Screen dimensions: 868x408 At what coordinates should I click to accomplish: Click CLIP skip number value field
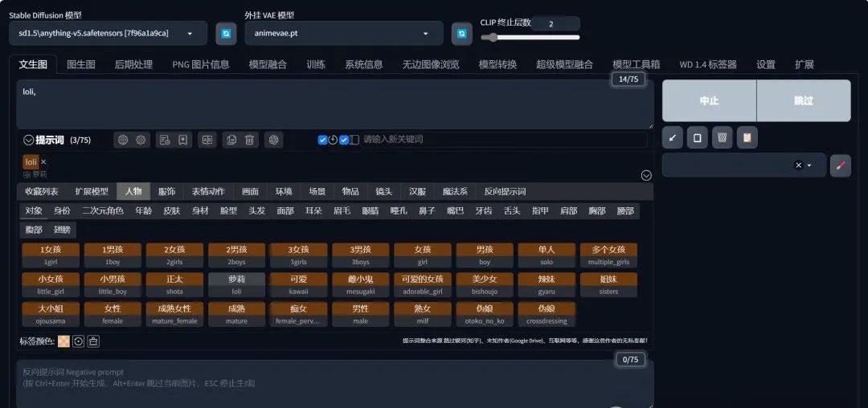point(555,24)
